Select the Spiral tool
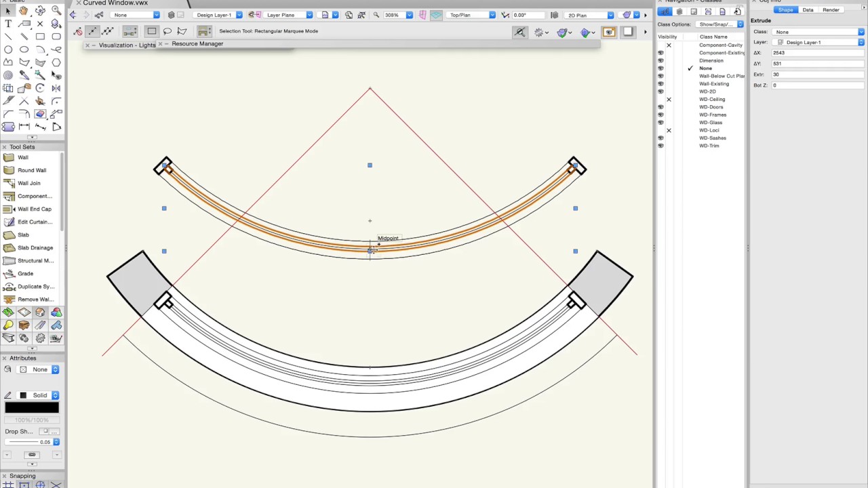This screenshot has height=488, width=868. click(x=8, y=75)
